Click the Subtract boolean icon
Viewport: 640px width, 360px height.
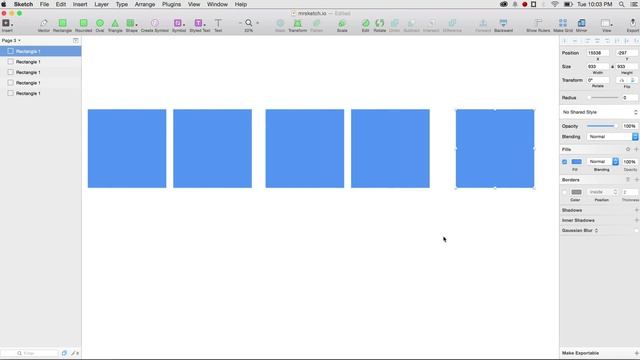click(x=411, y=25)
